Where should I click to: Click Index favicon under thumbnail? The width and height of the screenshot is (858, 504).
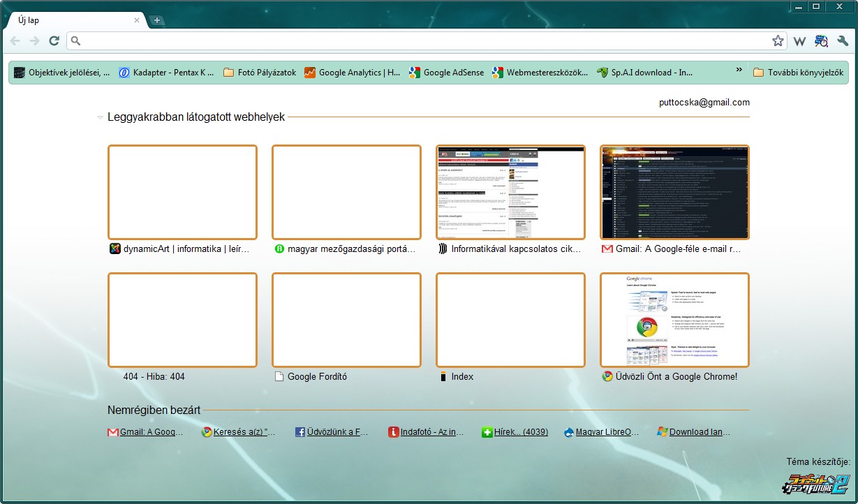pyautogui.click(x=443, y=377)
